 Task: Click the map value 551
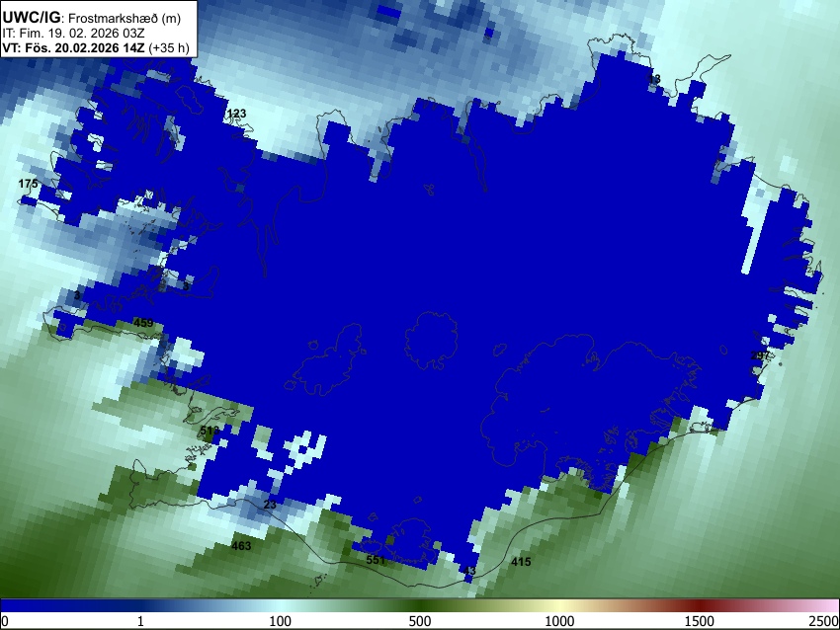(376, 560)
